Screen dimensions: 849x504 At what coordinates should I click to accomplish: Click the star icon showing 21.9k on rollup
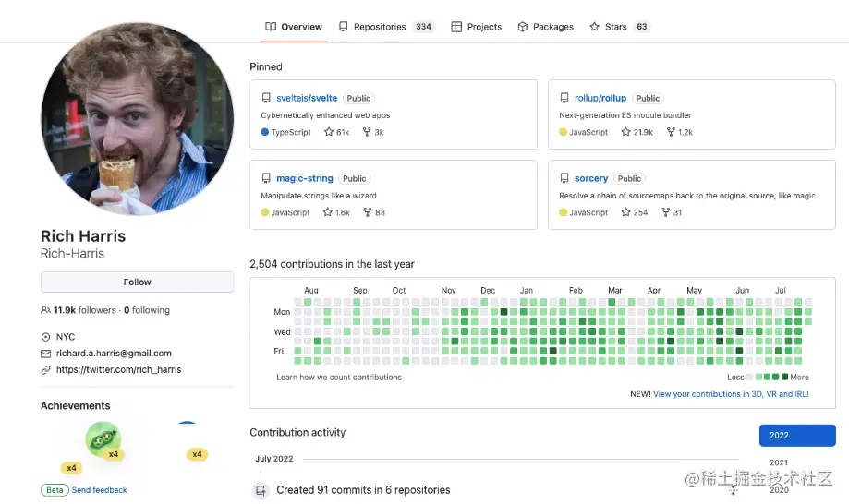[626, 131]
